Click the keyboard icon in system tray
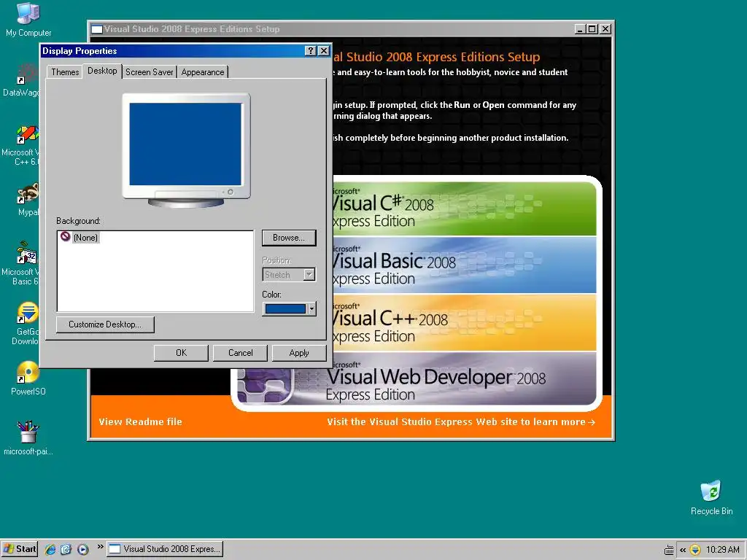747x560 pixels. pyautogui.click(x=669, y=550)
